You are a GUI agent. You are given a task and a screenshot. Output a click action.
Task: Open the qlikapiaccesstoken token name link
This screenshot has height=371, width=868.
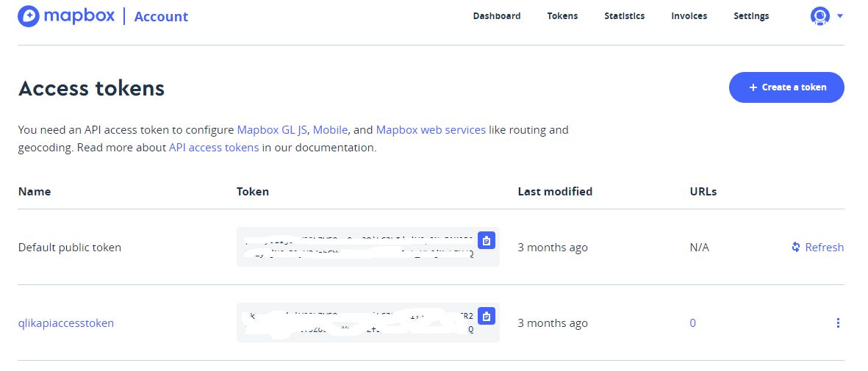coord(66,323)
